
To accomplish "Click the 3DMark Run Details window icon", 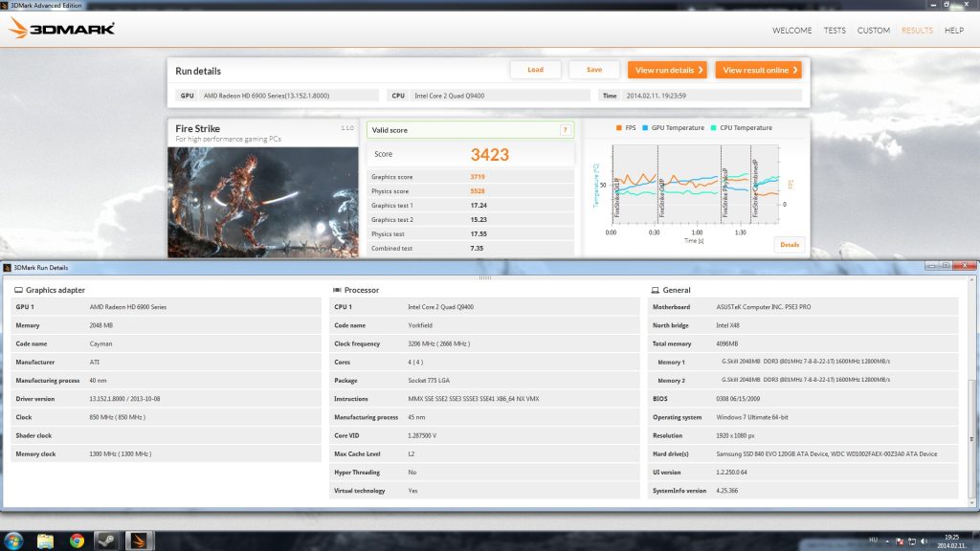I will [7, 268].
